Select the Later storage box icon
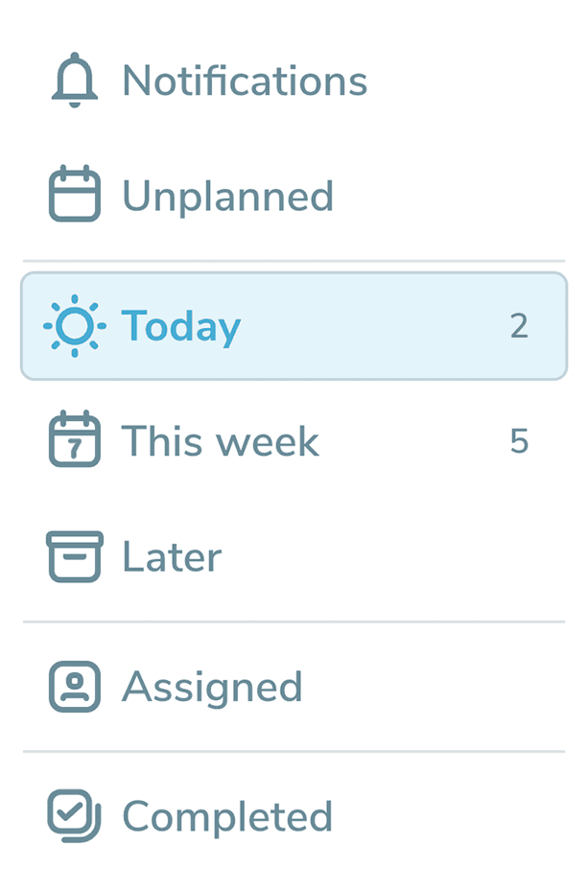 (72, 556)
